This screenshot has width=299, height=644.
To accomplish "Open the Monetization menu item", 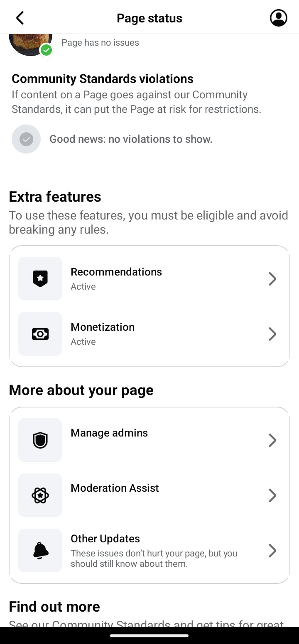I will [x=103, y=327].
